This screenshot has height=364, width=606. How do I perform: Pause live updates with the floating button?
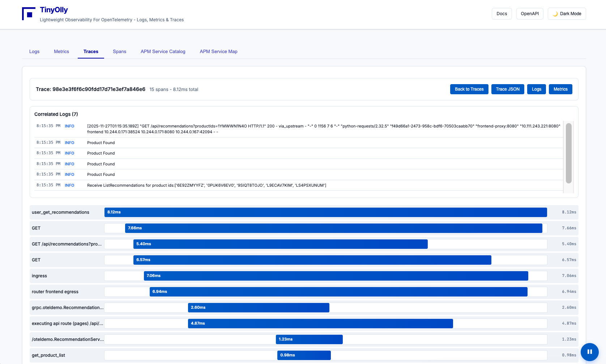tap(589, 352)
